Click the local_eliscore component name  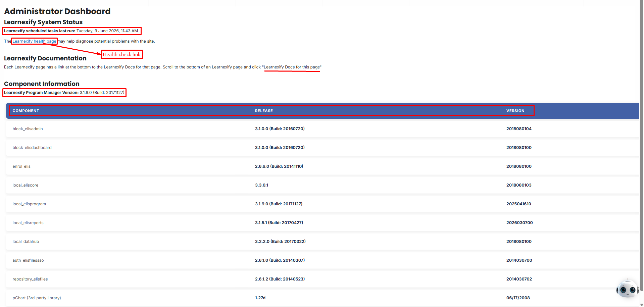pos(26,185)
